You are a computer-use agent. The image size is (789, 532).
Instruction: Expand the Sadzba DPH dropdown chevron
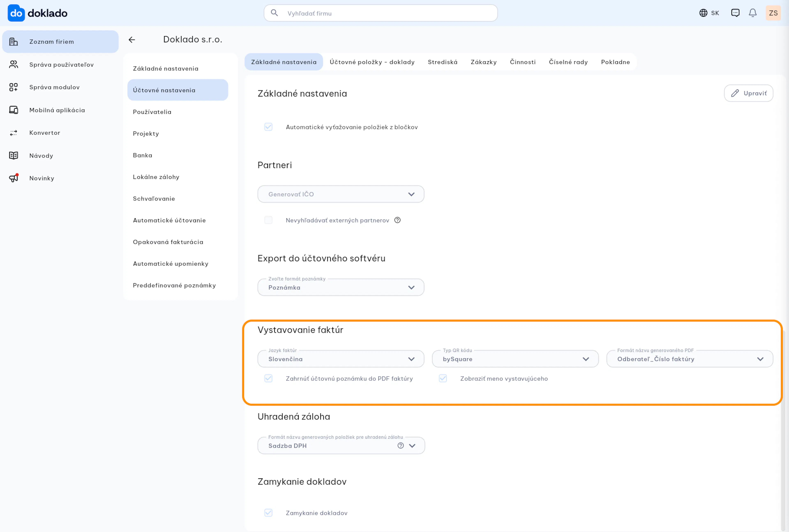tap(412, 446)
